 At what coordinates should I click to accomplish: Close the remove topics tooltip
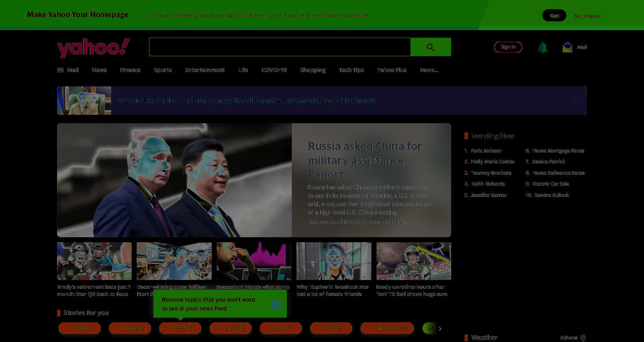click(x=276, y=305)
